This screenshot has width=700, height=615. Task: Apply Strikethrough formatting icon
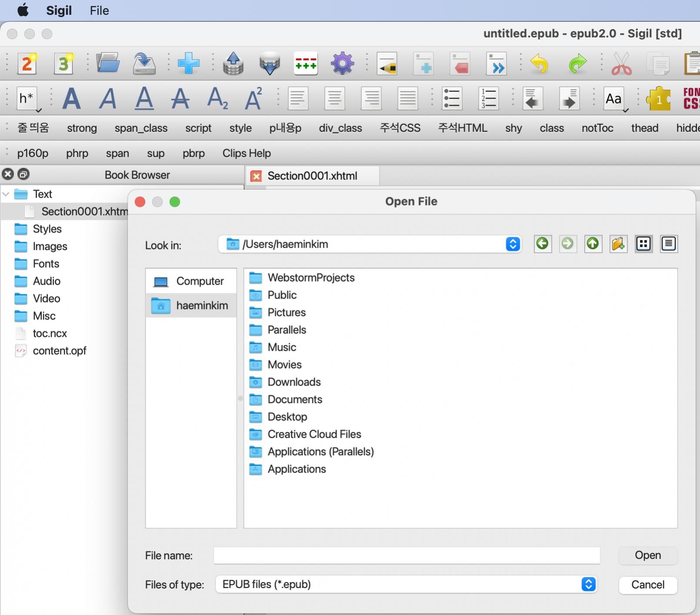[x=180, y=98]
